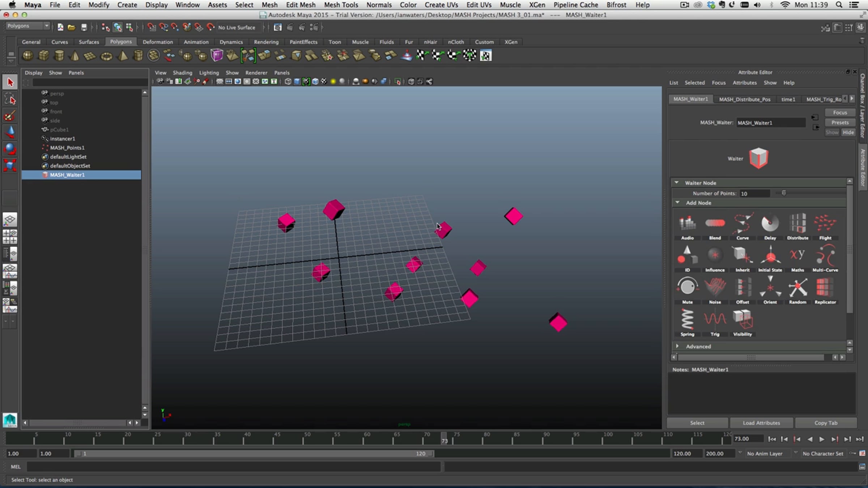This screenshot has width=868, height=488.
Task: Open the viewport Shading menu
Action: point(182,73)
